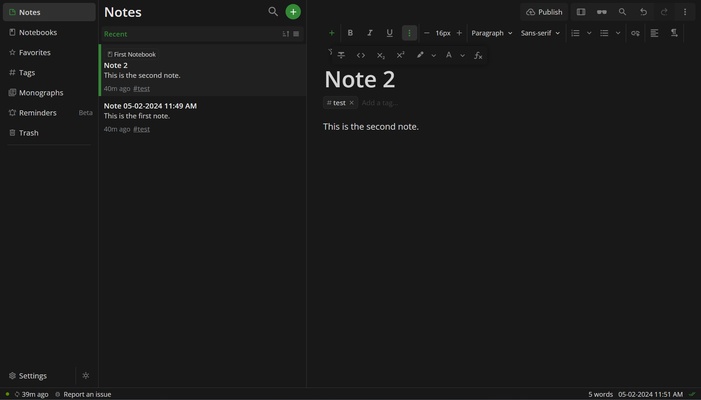The width and height of the screenshot is (701, 400).
Task: Insert bullet list
Action: (x=604, y=33)
